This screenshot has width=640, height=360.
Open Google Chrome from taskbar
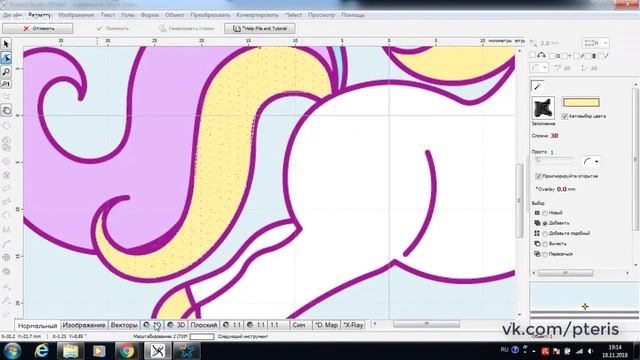[x=127, y=351]
